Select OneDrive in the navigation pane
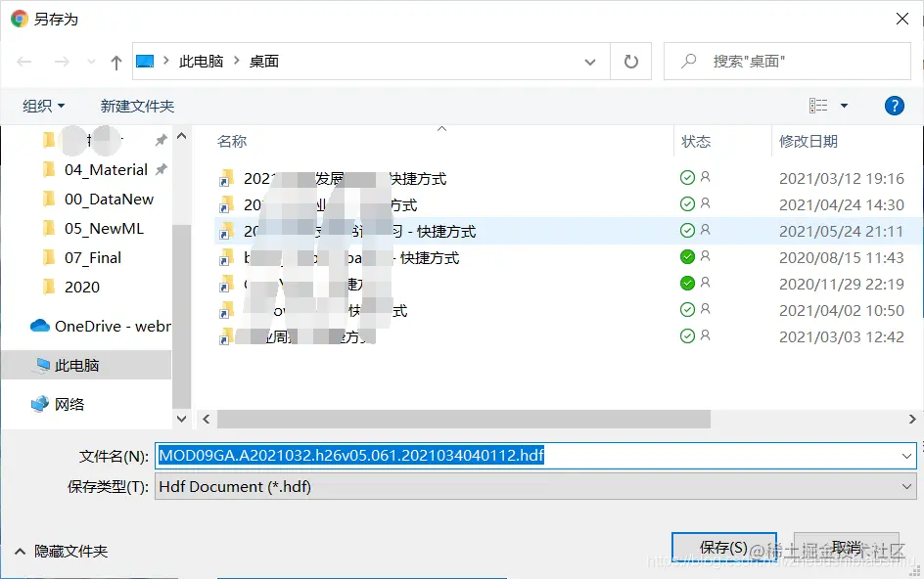Image resolution: width=924 pixels, height=579 pixels. (x=100, y=326)
